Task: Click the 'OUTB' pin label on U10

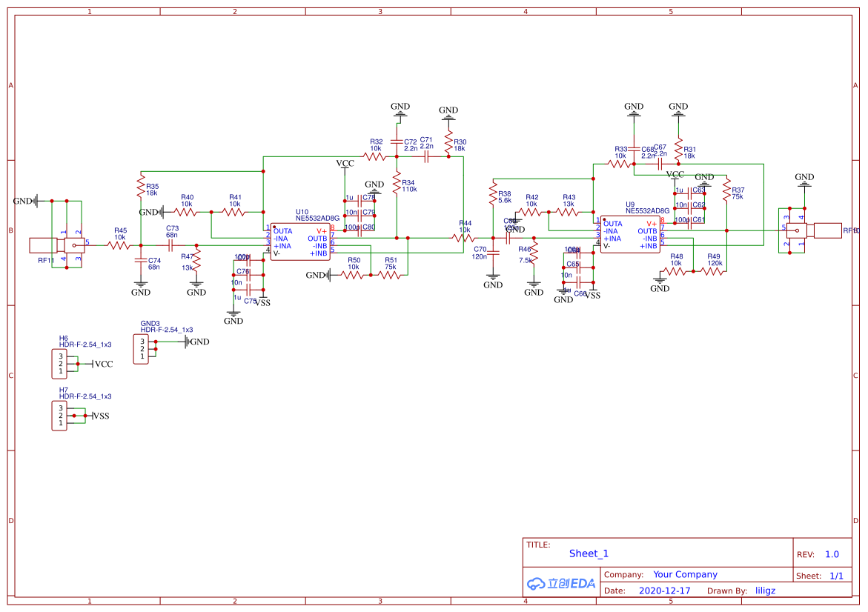Action: pos(317,239)
